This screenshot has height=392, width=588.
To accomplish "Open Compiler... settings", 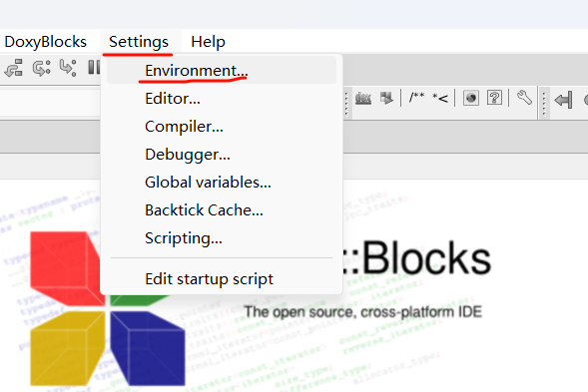I will 222,127.
